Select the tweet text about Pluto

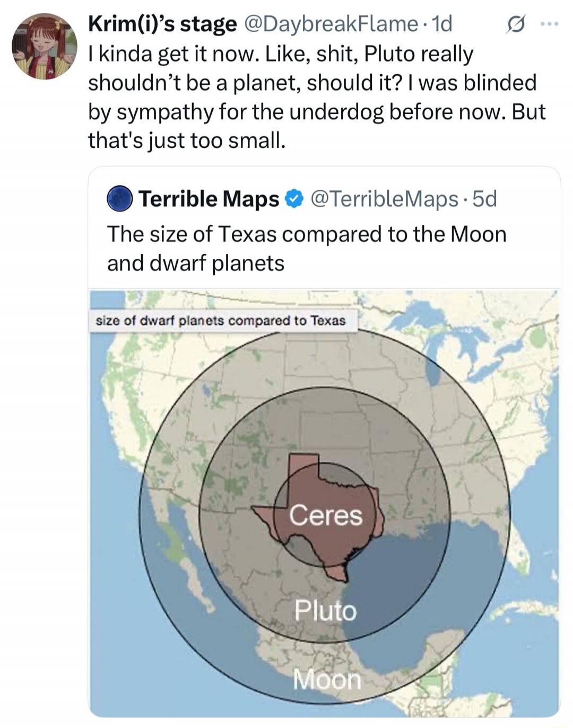click(317, 97)
